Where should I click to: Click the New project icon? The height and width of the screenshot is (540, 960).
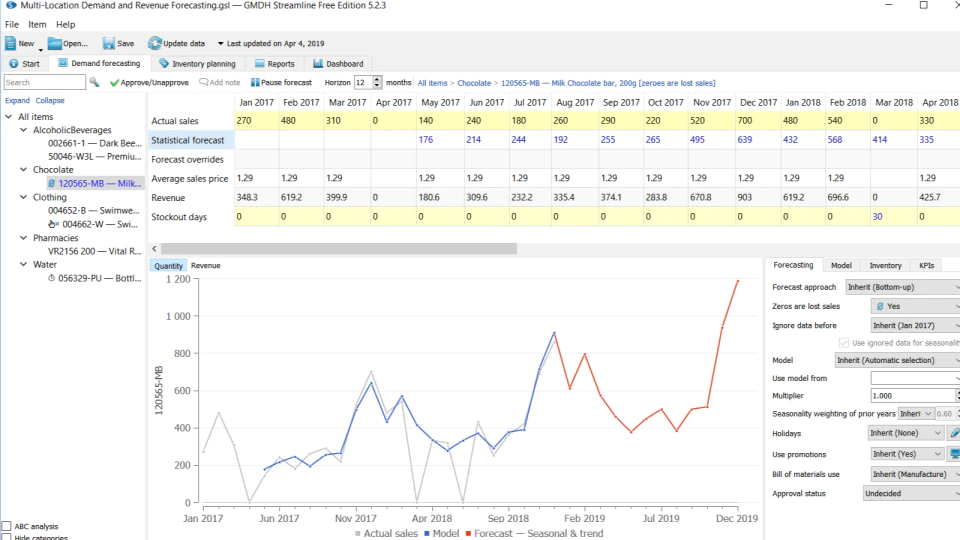coord(10,43)
